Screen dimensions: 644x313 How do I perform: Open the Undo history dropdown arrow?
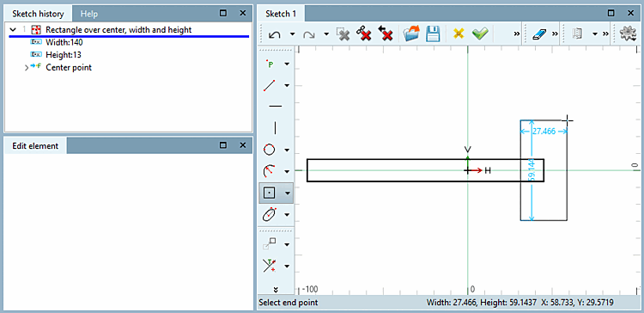293,34
